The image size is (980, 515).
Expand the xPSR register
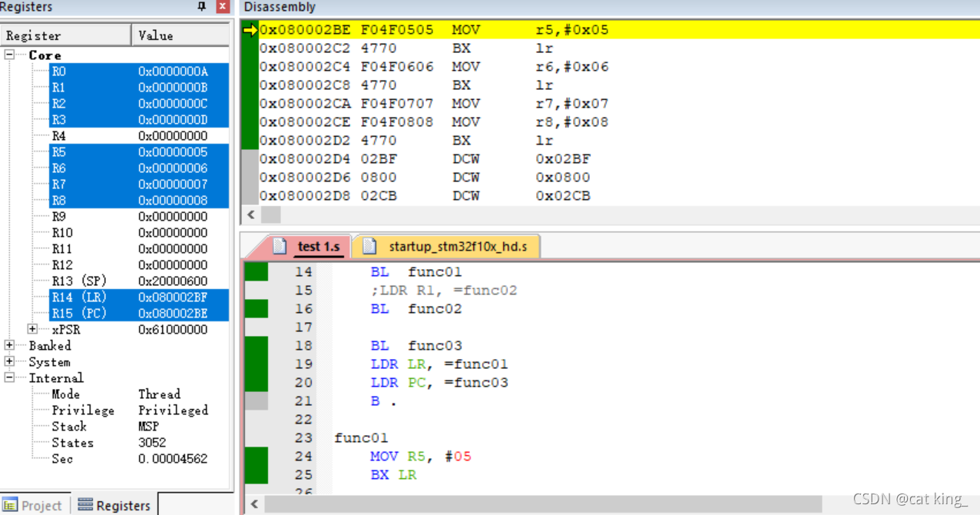tap(32, 329)
